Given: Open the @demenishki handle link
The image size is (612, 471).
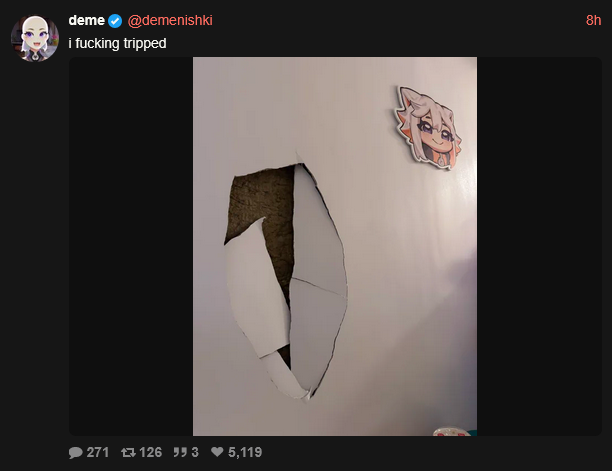Looking at the screenshot, I should (x=170, y=20).
